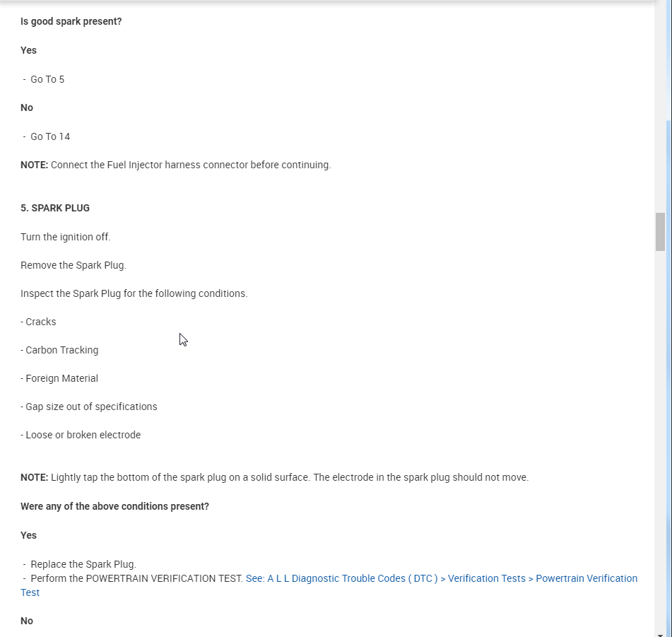Click the 'Inspect the Spark Plug' instruction
This screenshot has height=637, width=672.
[134, 293]
